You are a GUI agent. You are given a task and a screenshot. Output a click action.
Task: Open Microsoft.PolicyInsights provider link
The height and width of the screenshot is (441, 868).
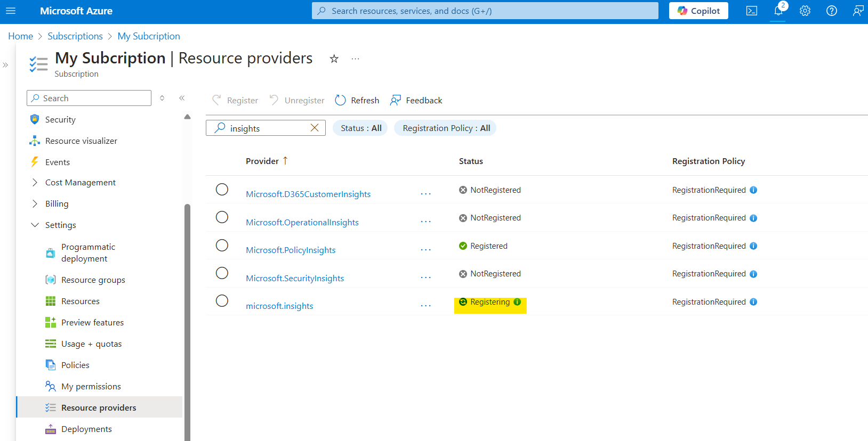point(291,250)
